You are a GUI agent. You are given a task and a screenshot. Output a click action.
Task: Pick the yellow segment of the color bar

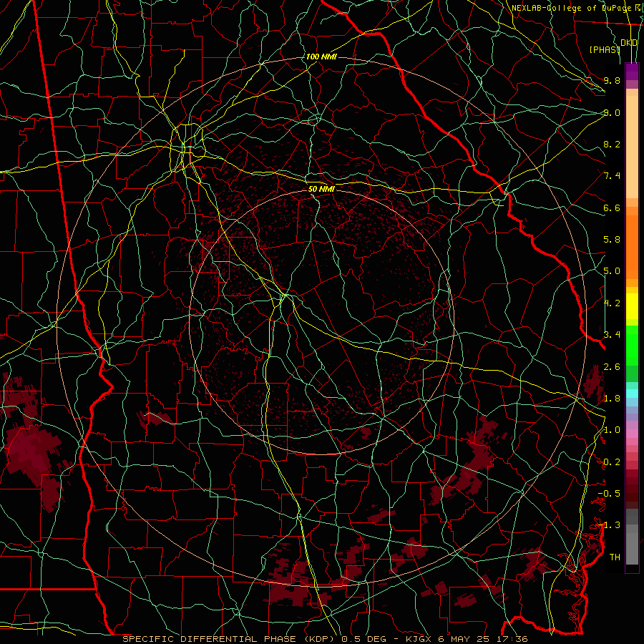point(632,306)
